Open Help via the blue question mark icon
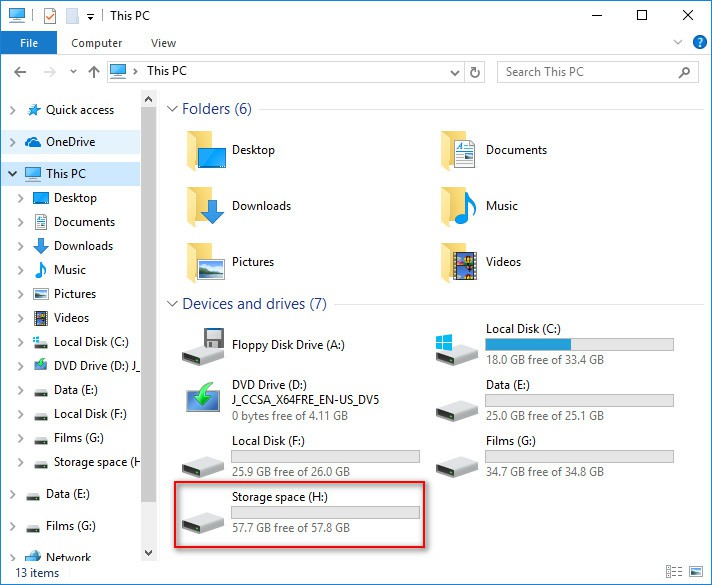The image size is (712, 585). pyautogui.click(x=700, y=42)
